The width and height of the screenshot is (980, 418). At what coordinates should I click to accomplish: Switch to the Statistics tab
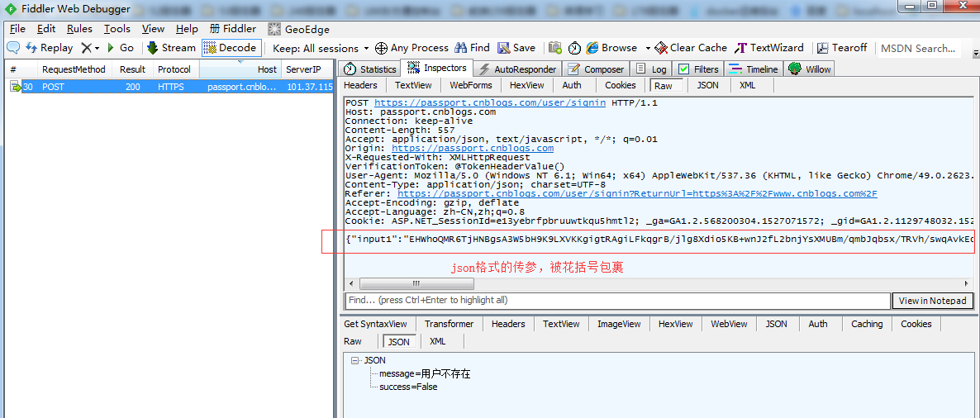coord(370,69)
